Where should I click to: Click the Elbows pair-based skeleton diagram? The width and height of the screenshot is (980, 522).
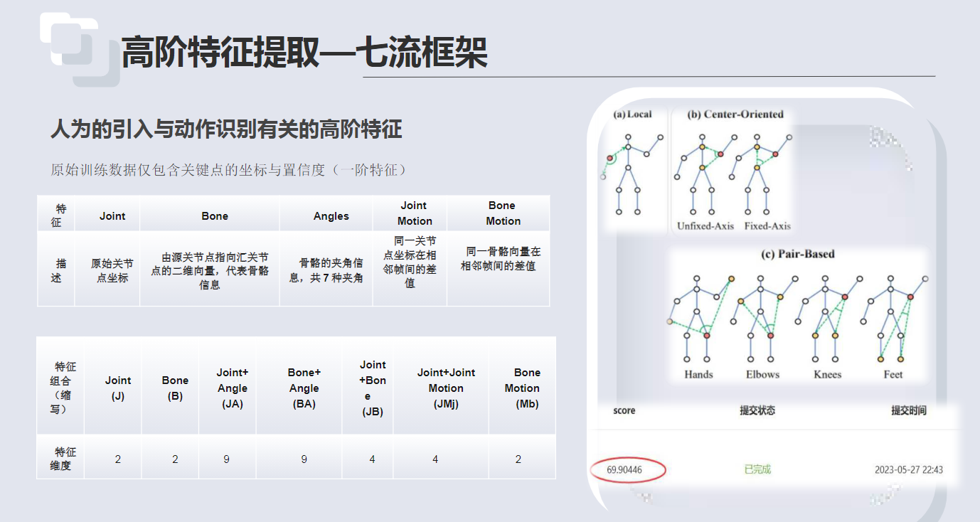pos(763,319)
